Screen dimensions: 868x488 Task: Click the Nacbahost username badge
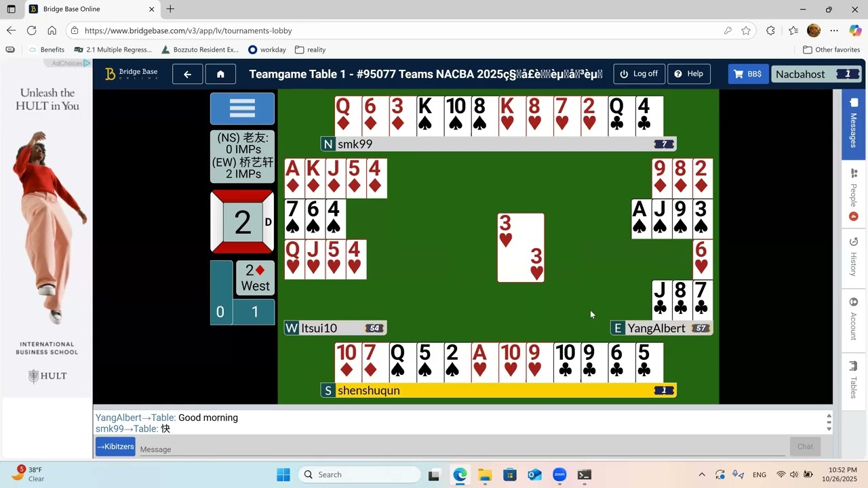click(816, 74)
